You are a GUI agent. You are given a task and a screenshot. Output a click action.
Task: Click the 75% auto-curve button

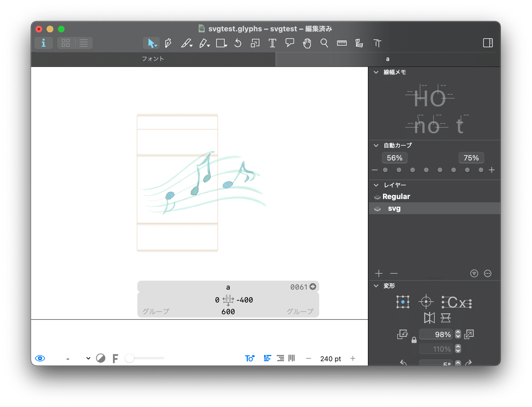coord(471,158)
